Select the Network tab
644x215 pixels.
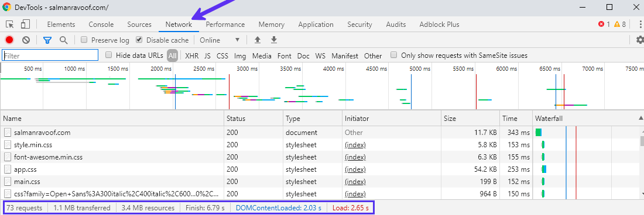(179, 24)
